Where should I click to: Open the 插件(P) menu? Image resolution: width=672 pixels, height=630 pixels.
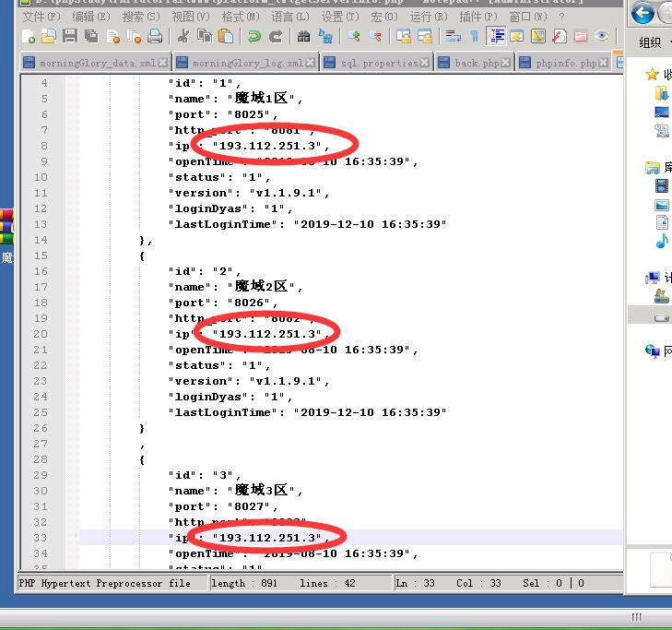pyautogui.click(x=478, y=17)
